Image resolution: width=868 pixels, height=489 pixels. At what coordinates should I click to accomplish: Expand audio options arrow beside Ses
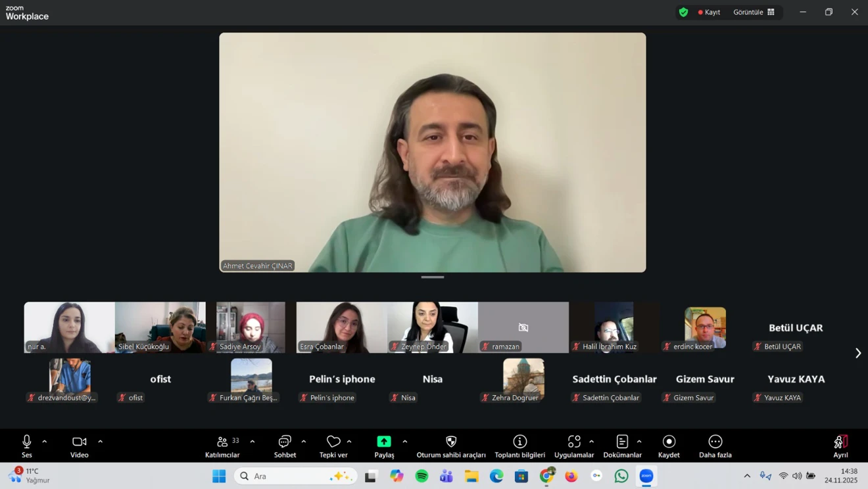[x=45, y=442]
